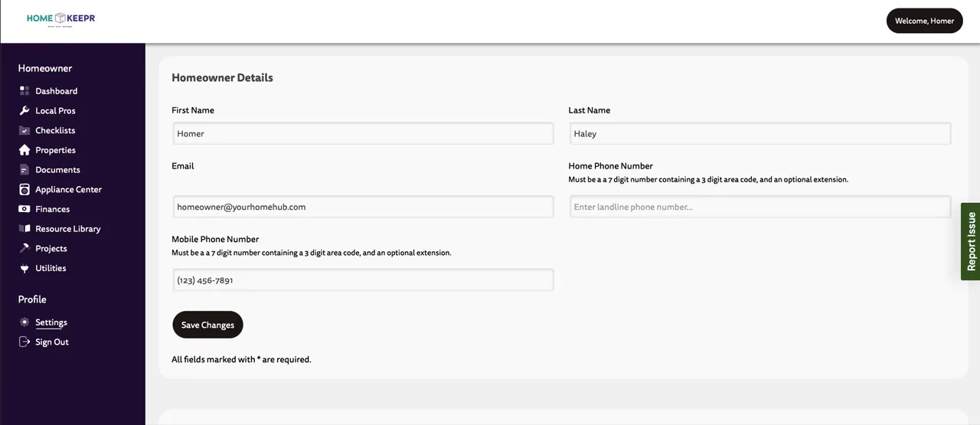Click the Mobile Phone Number label

coord(215,239)
